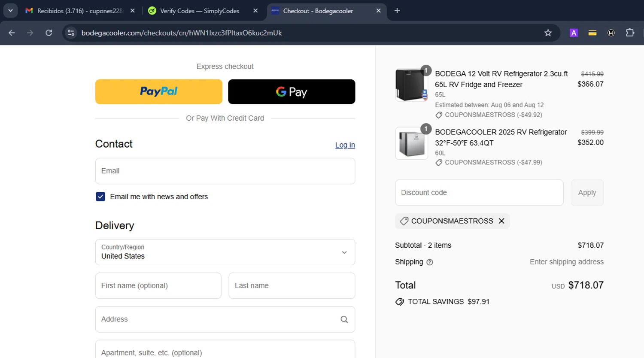Pay with Google Pay button

click(x=292, y=91)
